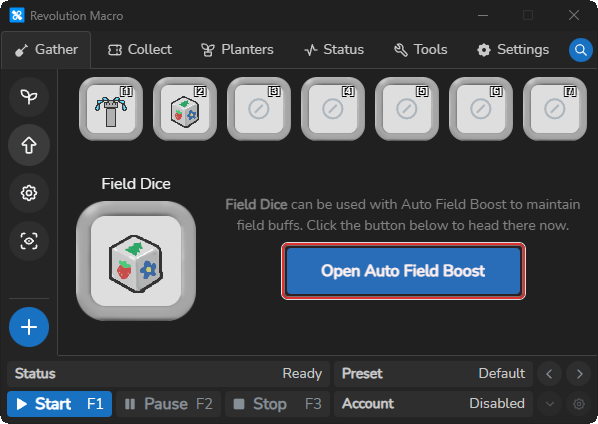Screen dimensions: 598x424
Task: Click the Field Dice heading text
Action: point(136,184)
